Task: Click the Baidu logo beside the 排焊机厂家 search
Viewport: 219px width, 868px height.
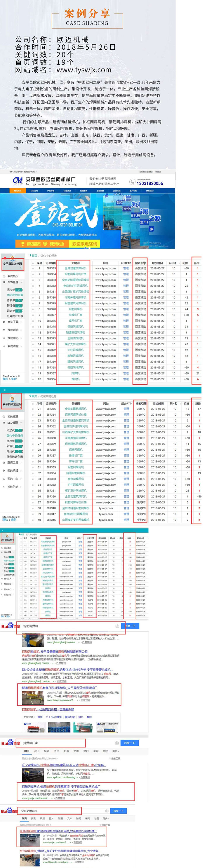Action: pyautogui.click(x=11, y=743)
